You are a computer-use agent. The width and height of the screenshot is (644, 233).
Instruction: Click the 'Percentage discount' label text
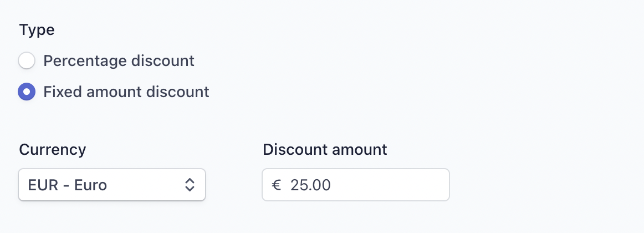119,61
